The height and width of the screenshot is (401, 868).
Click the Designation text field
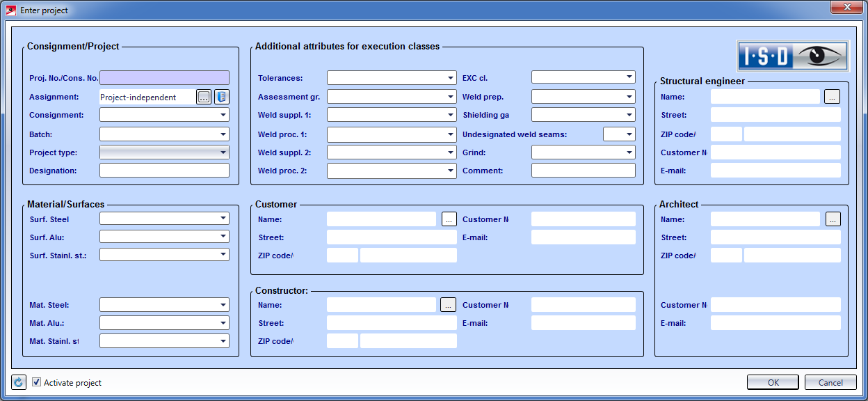[x=164, y=171]
